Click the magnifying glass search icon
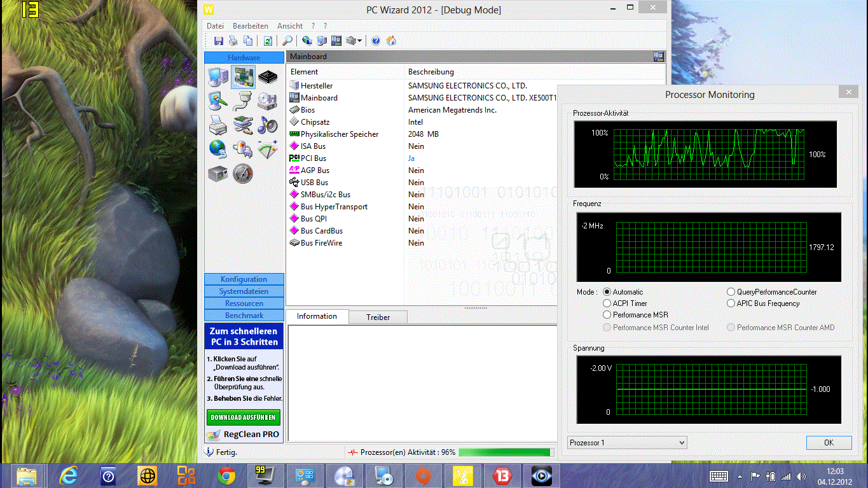Screen dimensions: 868x488 [287, 41]
